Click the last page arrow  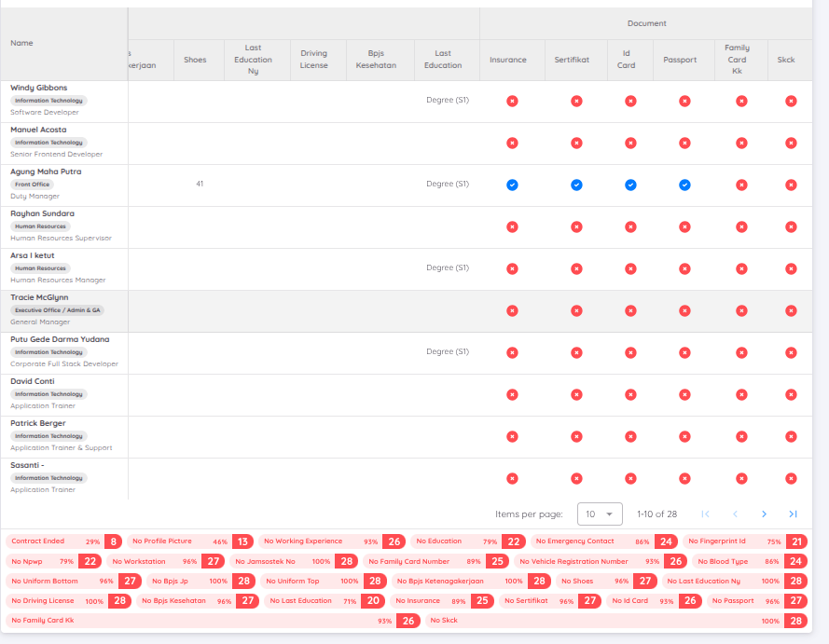point(792,514)
